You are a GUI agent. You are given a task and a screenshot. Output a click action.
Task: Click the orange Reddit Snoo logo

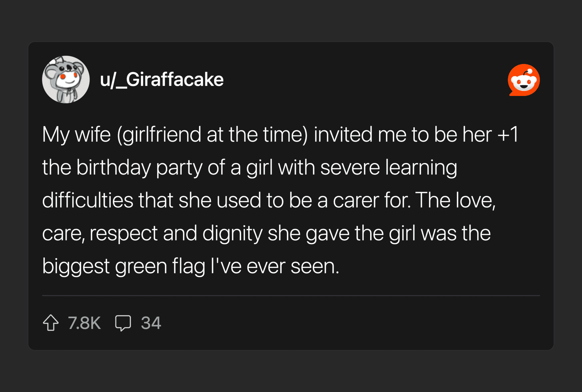(x=524, y=80)
